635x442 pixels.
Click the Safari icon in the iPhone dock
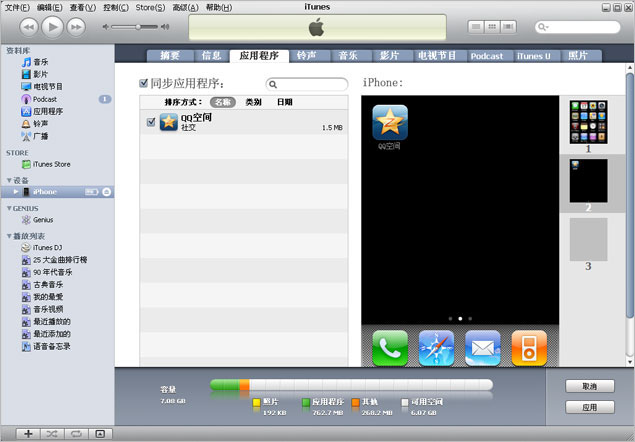pyautogui.click(x=436, y=348)
